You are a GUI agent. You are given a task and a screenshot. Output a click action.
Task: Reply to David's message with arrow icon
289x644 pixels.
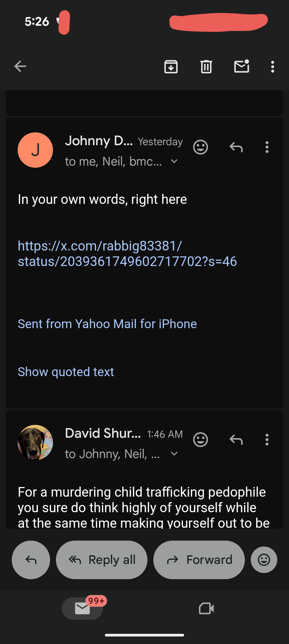[236, 440]
